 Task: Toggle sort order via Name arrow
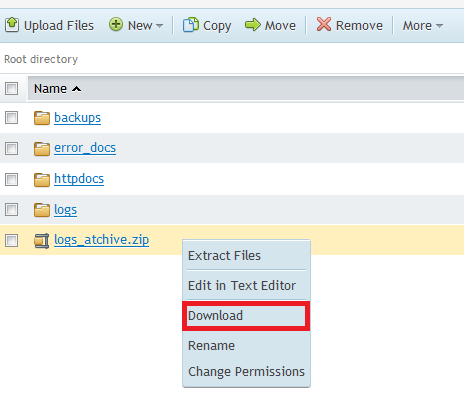[x=77, y=89]
